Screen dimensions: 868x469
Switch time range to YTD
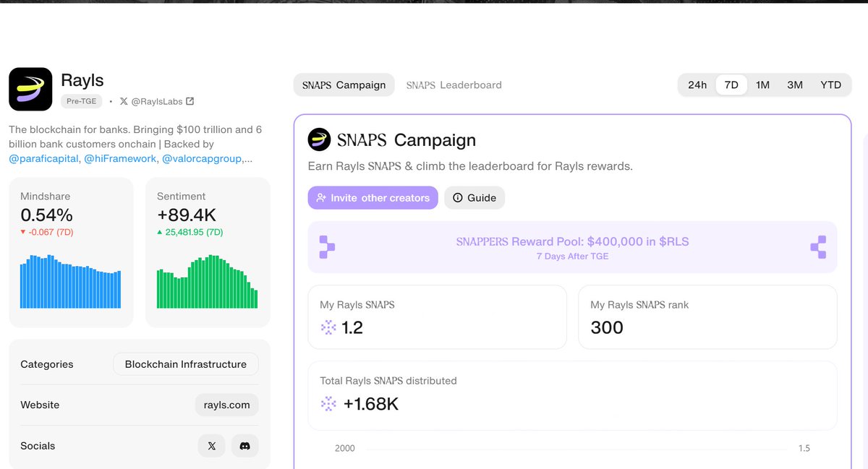[x=830, y=85]
